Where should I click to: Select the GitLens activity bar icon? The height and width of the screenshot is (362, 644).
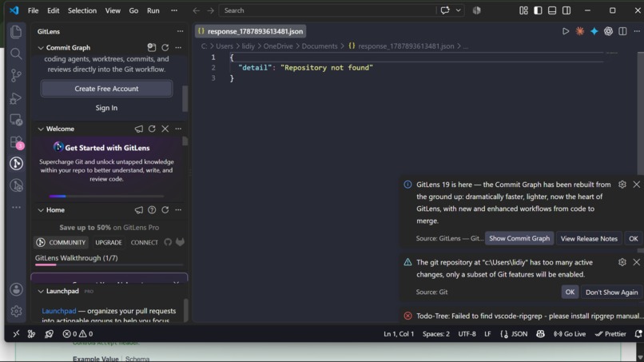click(16, 164)
